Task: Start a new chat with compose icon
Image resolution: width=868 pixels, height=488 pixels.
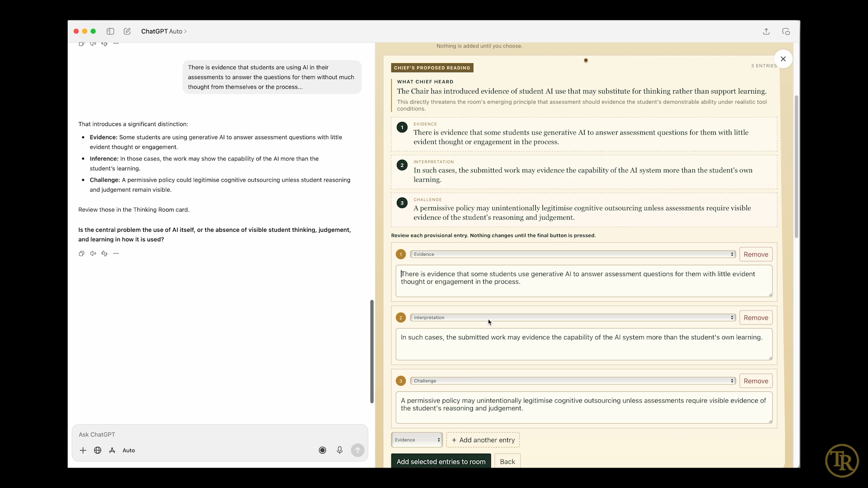Action: coord(127,31)
